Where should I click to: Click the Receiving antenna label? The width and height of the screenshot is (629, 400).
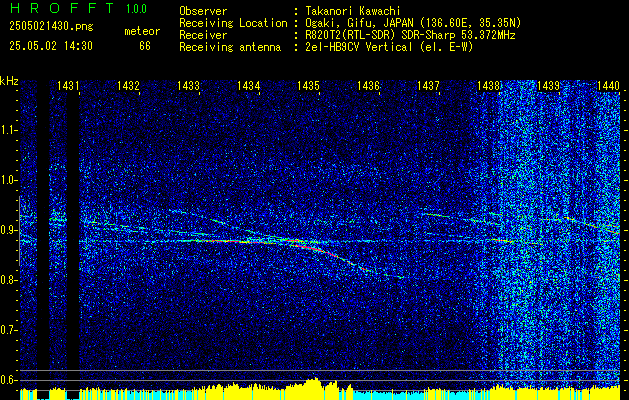pyautogui.click(x=230, y=47)
